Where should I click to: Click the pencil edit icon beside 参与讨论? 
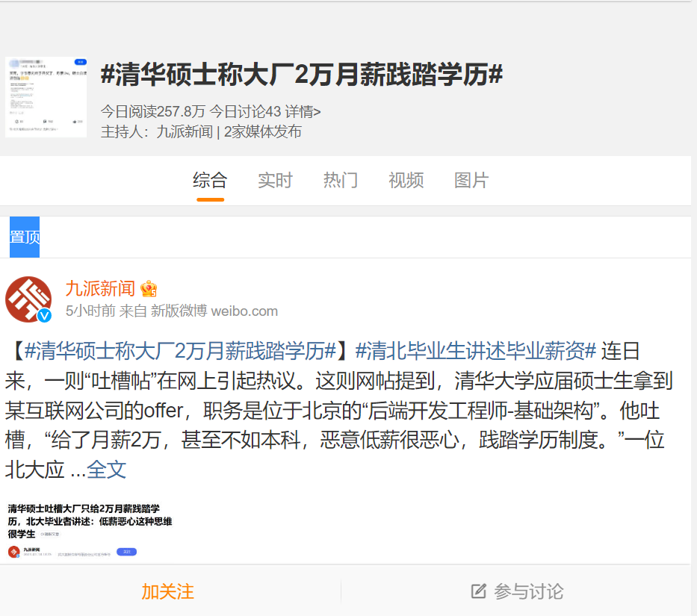pyautogui.click(x=479, y=591)
